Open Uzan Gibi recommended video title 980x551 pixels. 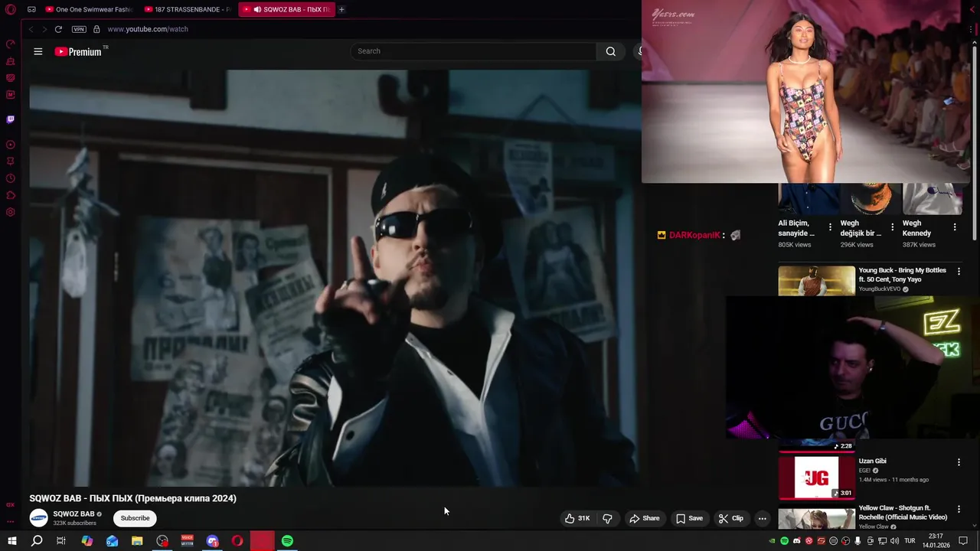click(872, 461)
